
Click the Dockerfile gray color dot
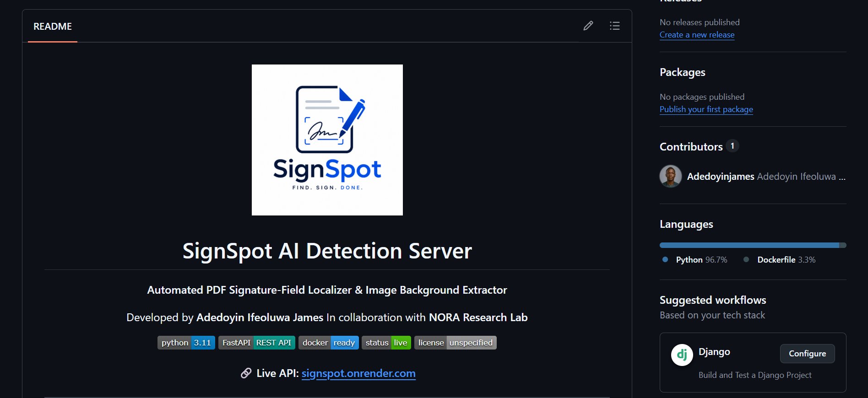[746, 259]
